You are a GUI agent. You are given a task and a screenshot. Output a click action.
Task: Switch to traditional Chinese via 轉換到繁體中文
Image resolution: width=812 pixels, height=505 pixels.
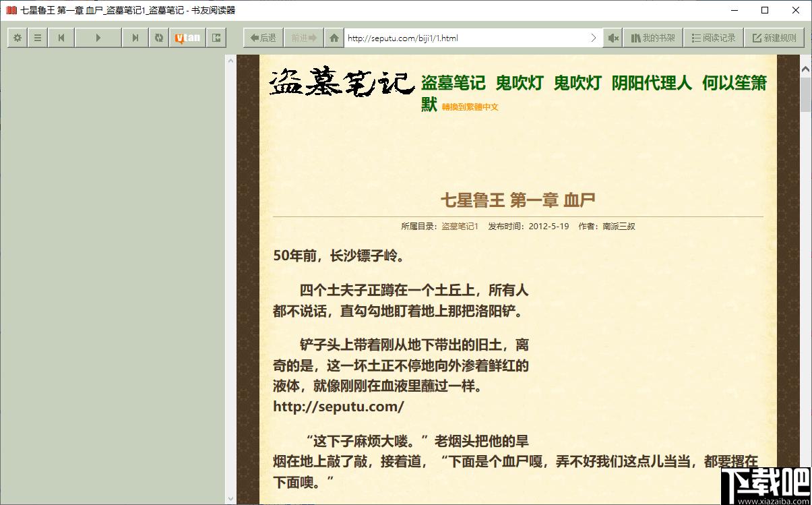click(x=470, y=107)
